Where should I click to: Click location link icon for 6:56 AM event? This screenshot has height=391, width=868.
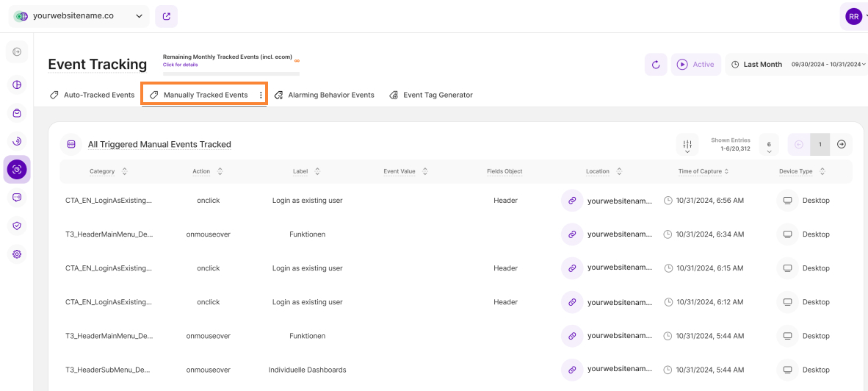(571, 201)
